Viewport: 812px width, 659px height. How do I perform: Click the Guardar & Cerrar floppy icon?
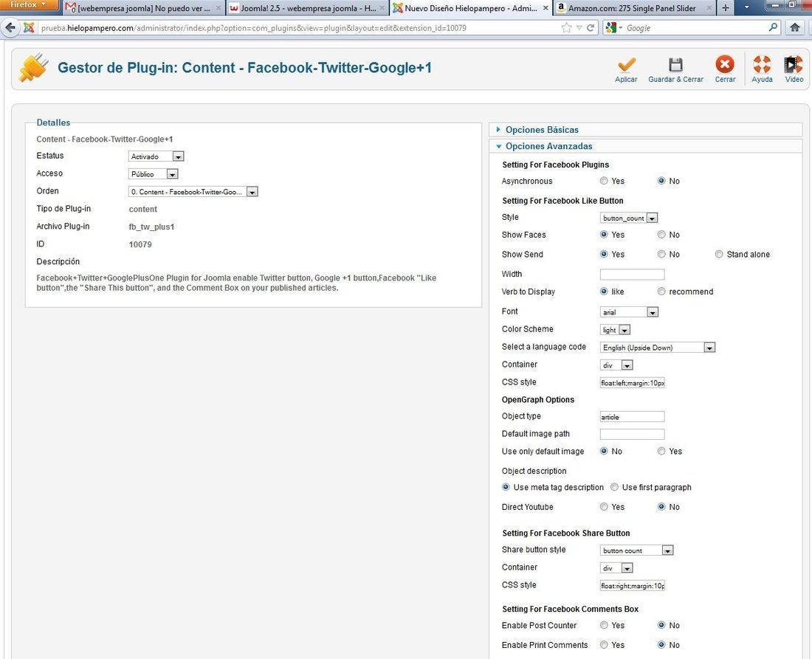point(675,65)
